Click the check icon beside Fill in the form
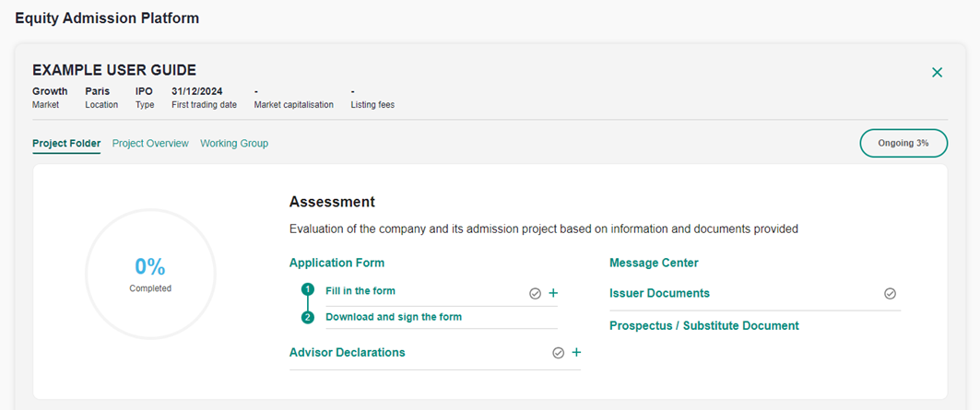 pyautogui.click(x=535, y=293)
